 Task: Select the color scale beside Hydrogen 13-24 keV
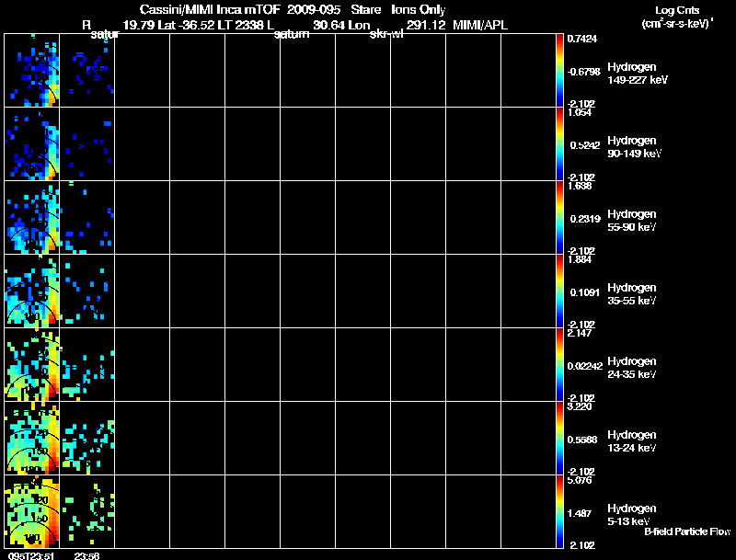click(x=559, y=439)
